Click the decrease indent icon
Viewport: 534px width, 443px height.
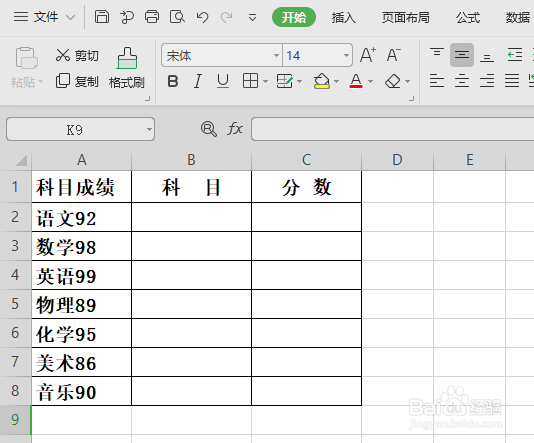[515, 54]
